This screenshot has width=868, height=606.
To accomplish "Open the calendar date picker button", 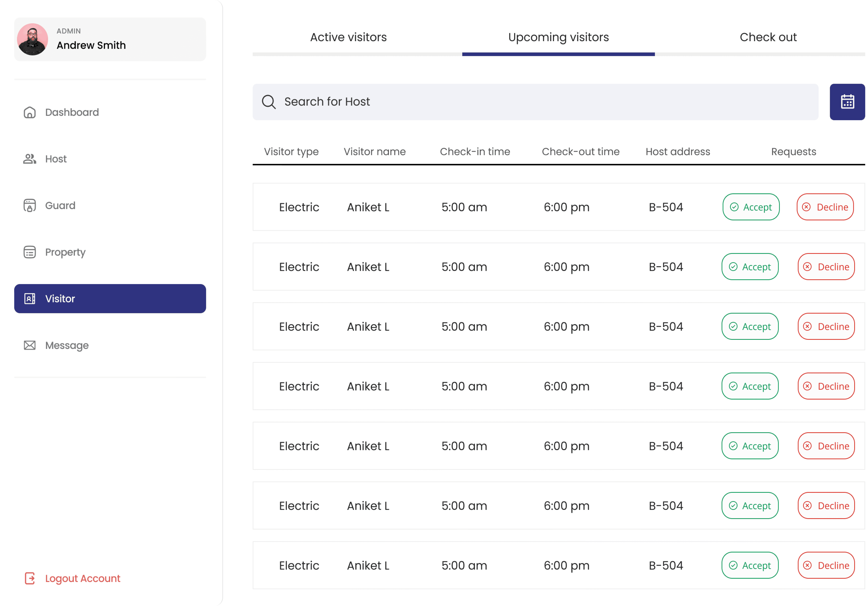I will click(847, 102).
